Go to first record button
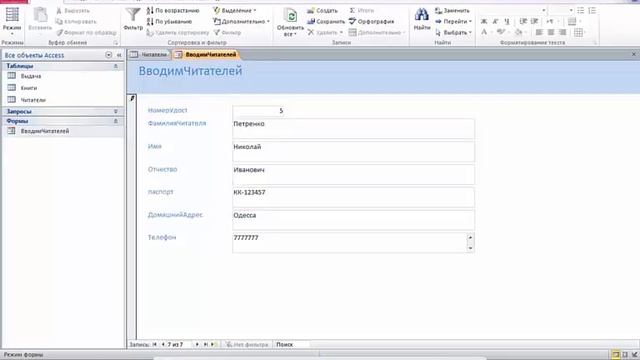The width and height of the screenshot is (640, 360). [155, 344]
